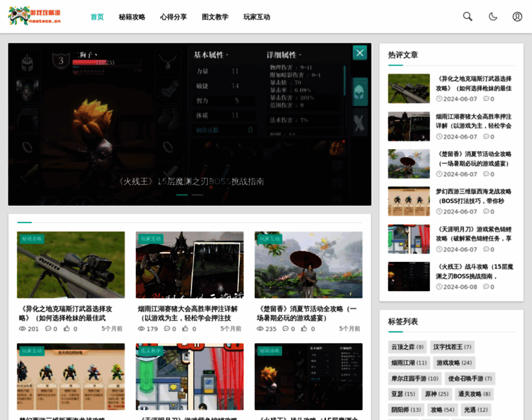This screenshot has width=532, height=420.
Task: Open the search magnifier icon
Action: 468,17
